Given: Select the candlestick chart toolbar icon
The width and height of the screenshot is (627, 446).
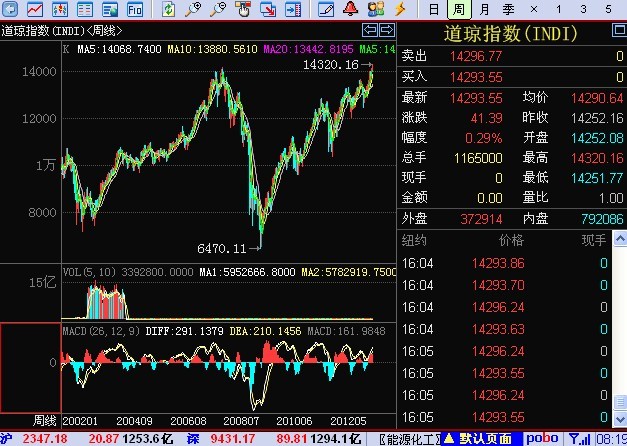Looking at the screenshot, I should tap(62, 9).
